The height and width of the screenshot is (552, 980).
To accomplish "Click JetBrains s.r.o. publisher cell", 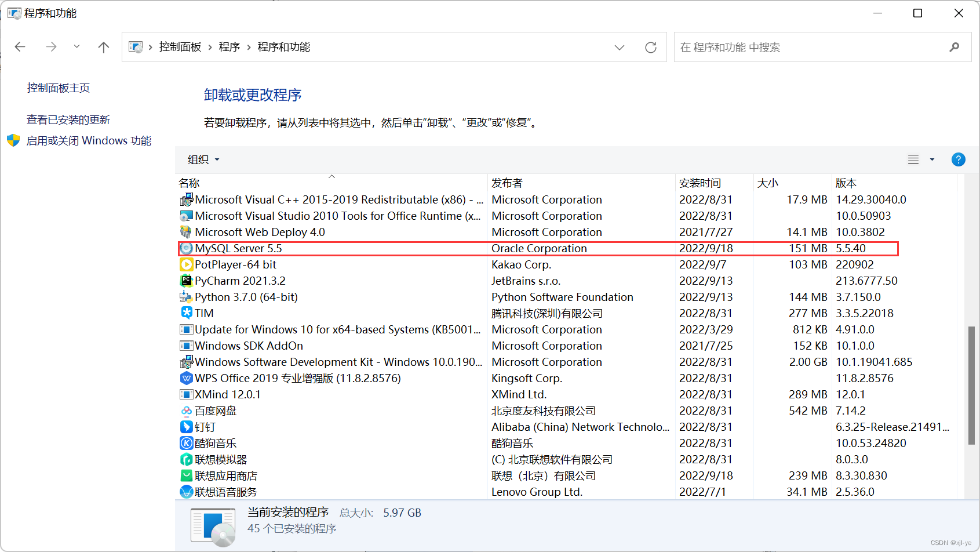I will click(x=526, y=281).
